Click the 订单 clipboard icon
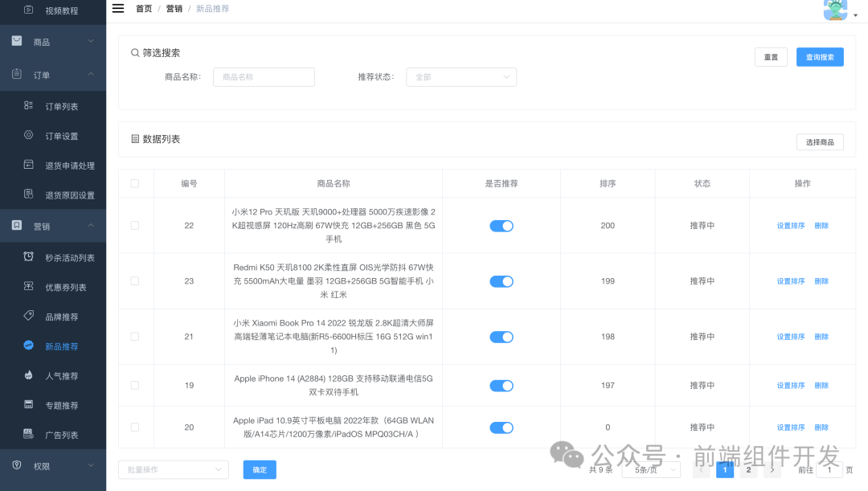The image size is (868, 491). pyautogui.click(x=17, y=74)
